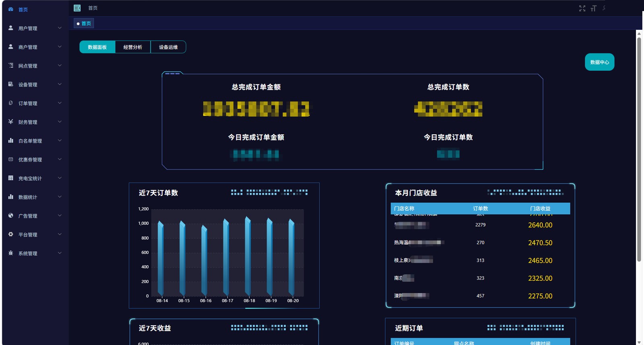Click the 首页 dashboard icon in sidebar

coord(11,9)
